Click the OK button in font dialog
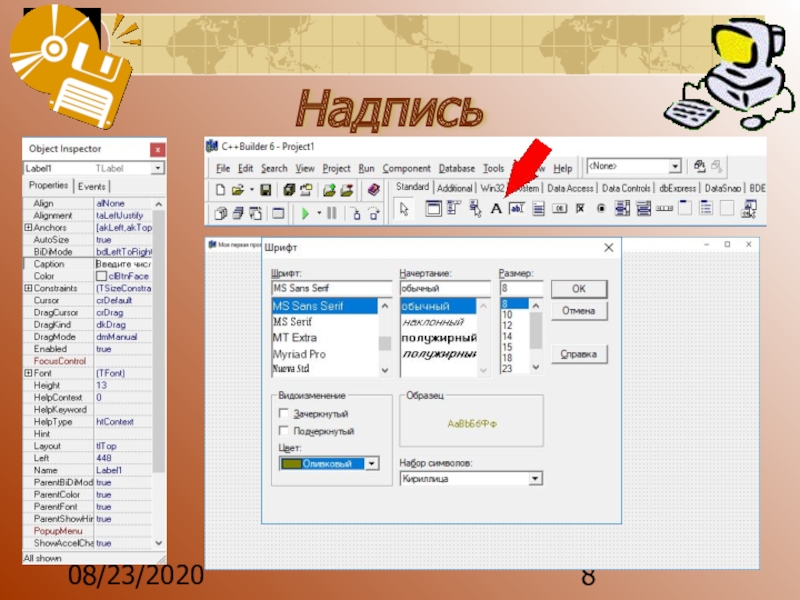This screenshot has height=600, width=800. (x=578, y=288)
